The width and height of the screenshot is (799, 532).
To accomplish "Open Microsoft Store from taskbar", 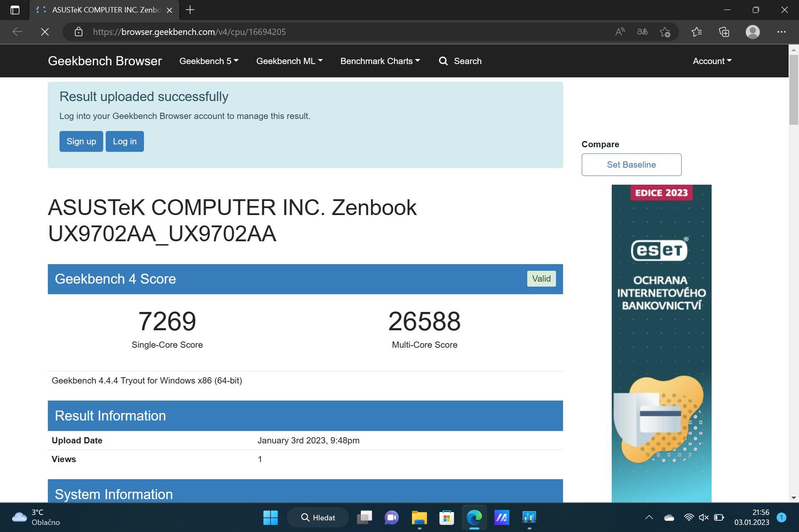I will (447, 517).
